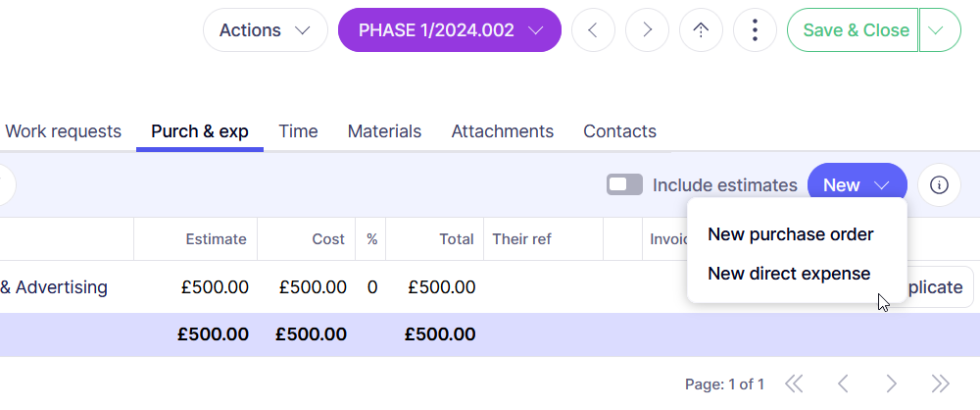This screenshot has width=980, height=410.
Task: Open the three-dot more options menu
Action: pos(755,30)
